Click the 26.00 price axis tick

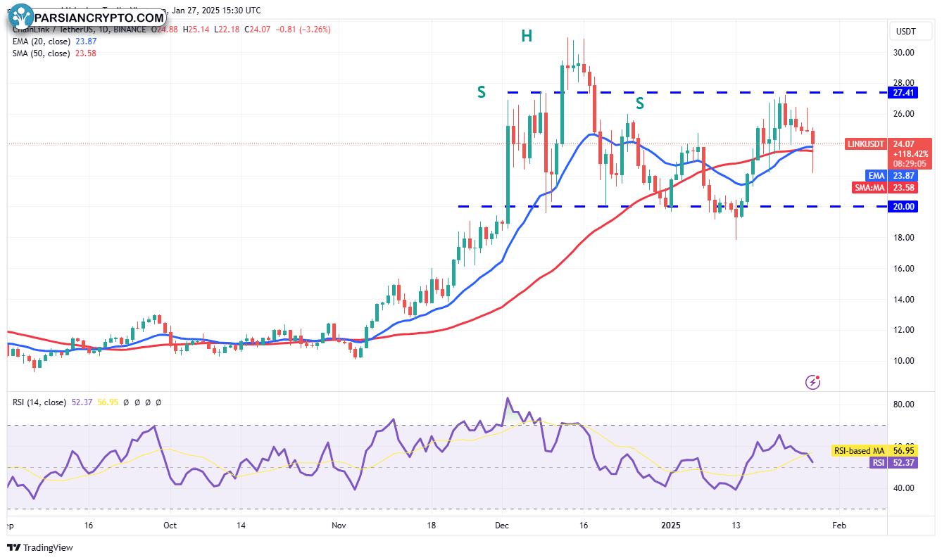click(904, 114)
